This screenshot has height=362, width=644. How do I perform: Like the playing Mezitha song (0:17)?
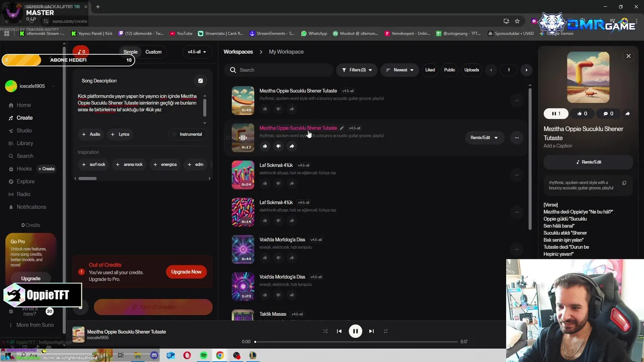(x=265, y=146)
